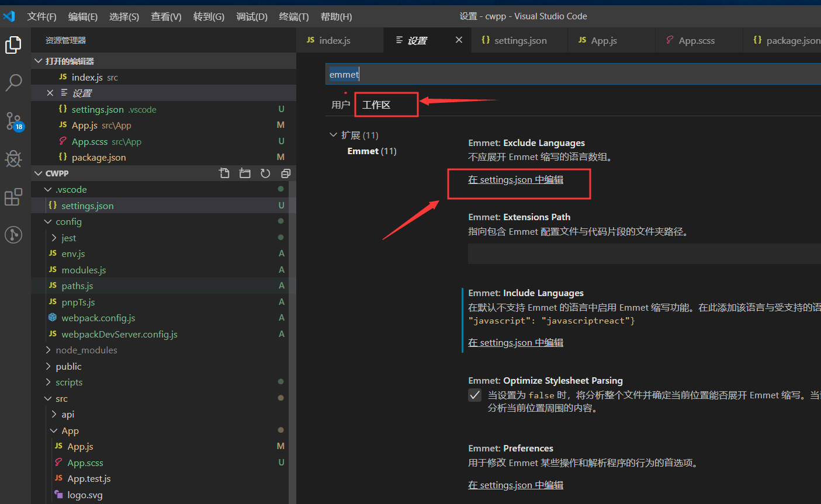This screenshot has width=821, height=504.
Task: Edit Exclude Languages in settings.json link
Action: 516,180
